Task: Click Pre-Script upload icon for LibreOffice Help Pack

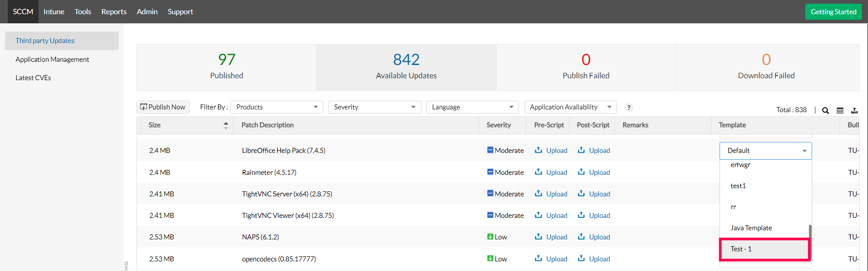Action: (539, 150)
